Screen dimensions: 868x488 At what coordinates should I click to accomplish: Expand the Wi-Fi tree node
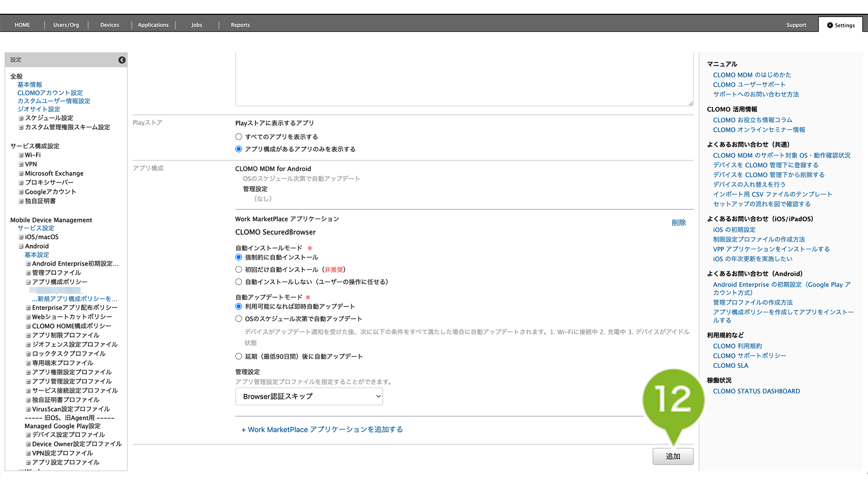click(x=21, y=155)
